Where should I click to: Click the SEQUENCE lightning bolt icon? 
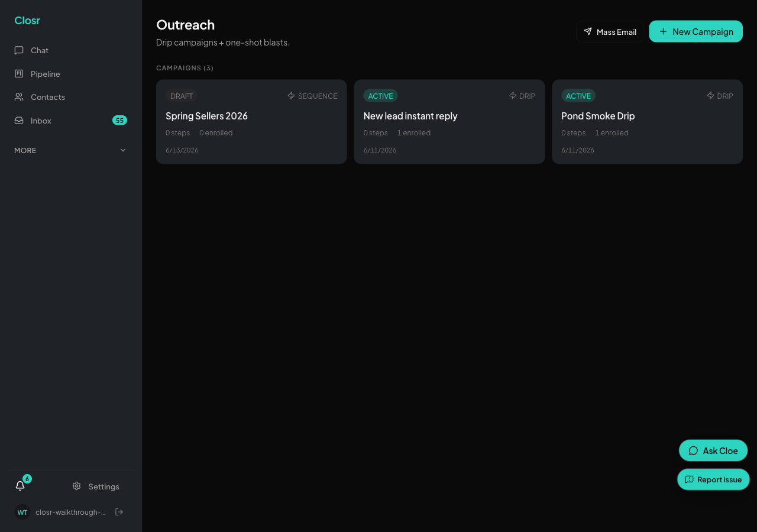click(x=291, y=96)
